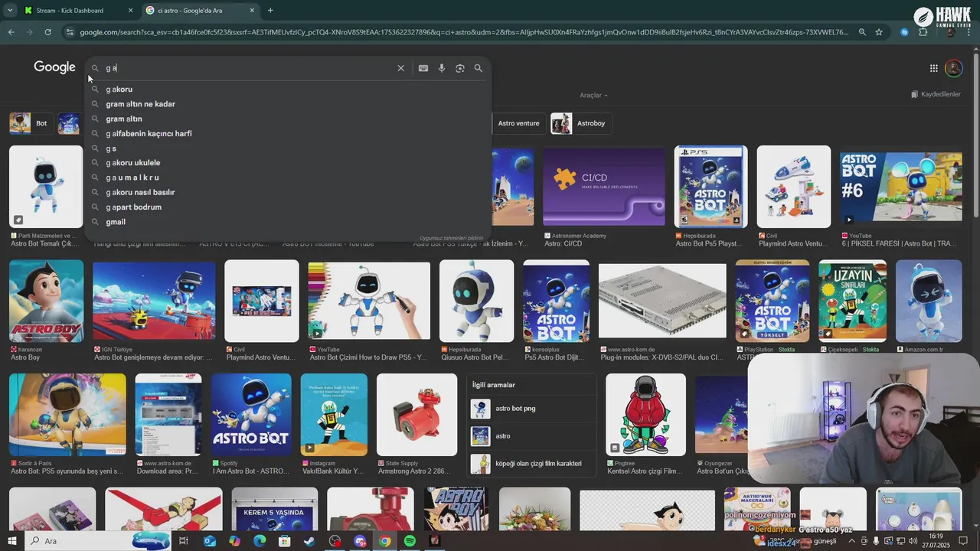Open the Google apps grid

click(x=933, y=68)
